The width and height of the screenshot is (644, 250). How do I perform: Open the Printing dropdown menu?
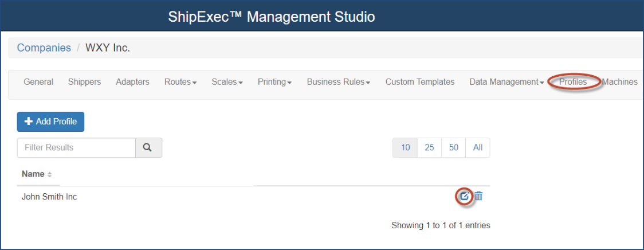pyautogui.click(x=275, y=82)
